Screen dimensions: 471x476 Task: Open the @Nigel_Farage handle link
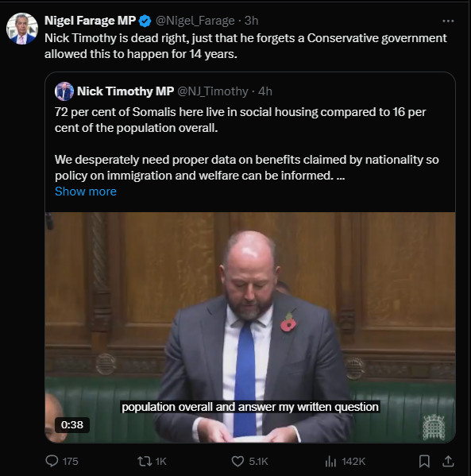coord(195,21)
